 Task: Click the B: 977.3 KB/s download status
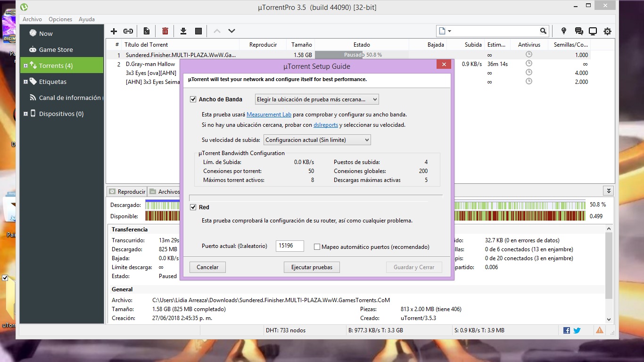[x=375, y=330]
